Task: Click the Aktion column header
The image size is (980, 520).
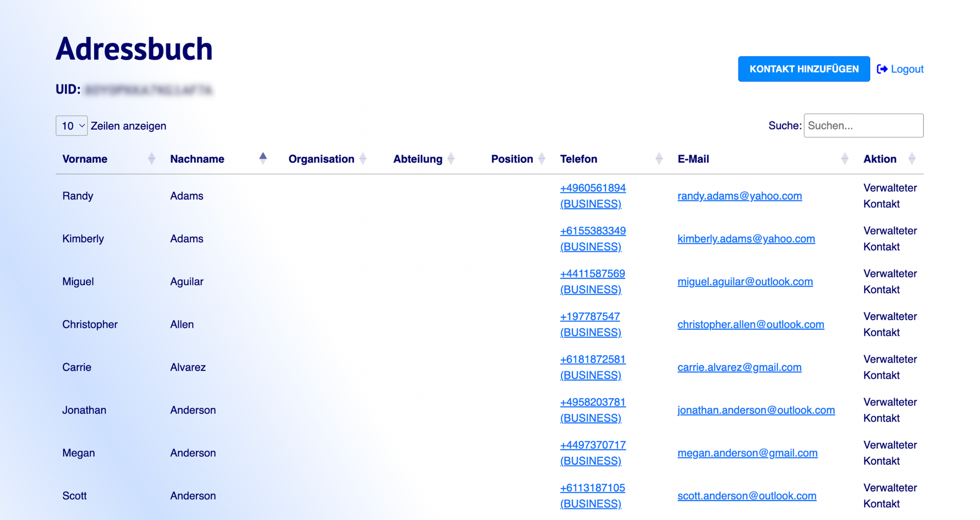Action: (x=879, y=159)
